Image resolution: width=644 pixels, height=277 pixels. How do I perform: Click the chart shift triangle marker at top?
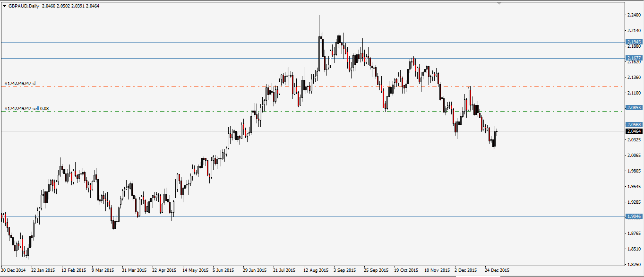(499, 4)
